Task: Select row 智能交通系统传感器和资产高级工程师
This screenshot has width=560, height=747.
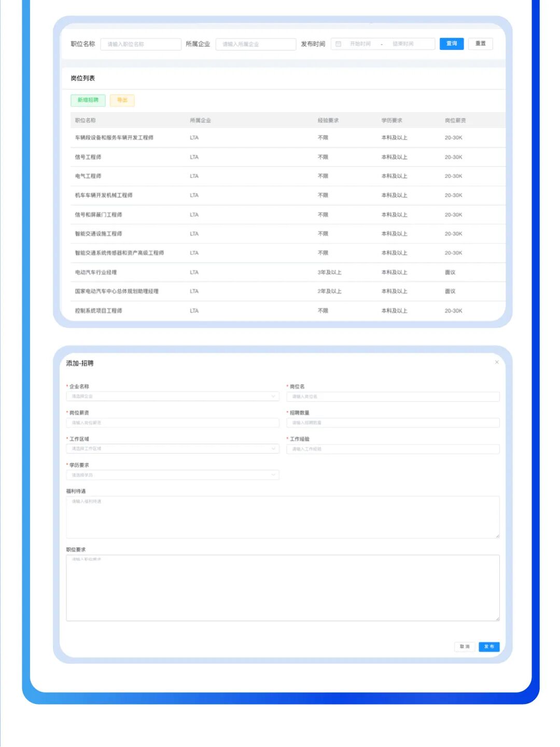Action: [x=288, y=253]
